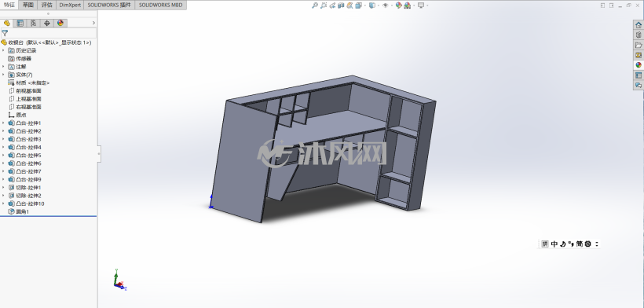Expand the 实体(7) tree node
This screenshot has height=308, width=644.
point(3,75)
